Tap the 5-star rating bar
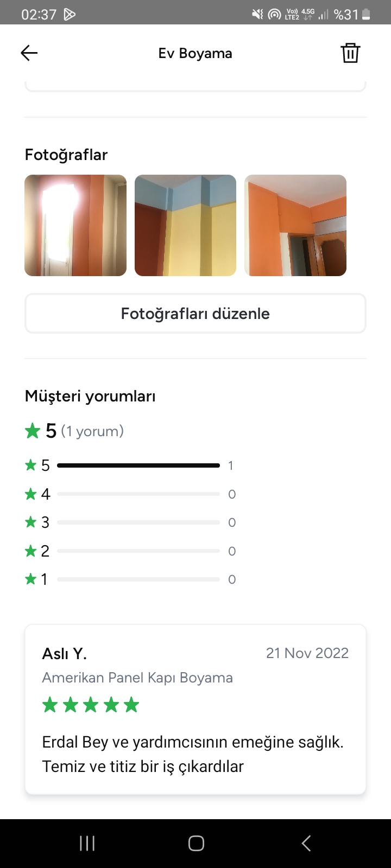391x868 pixels. pos(138,465)
